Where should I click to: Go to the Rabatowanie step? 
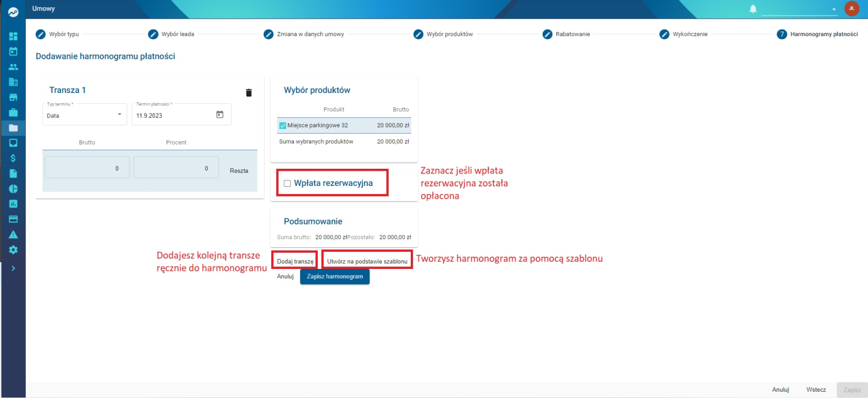[x=566, y=34]
